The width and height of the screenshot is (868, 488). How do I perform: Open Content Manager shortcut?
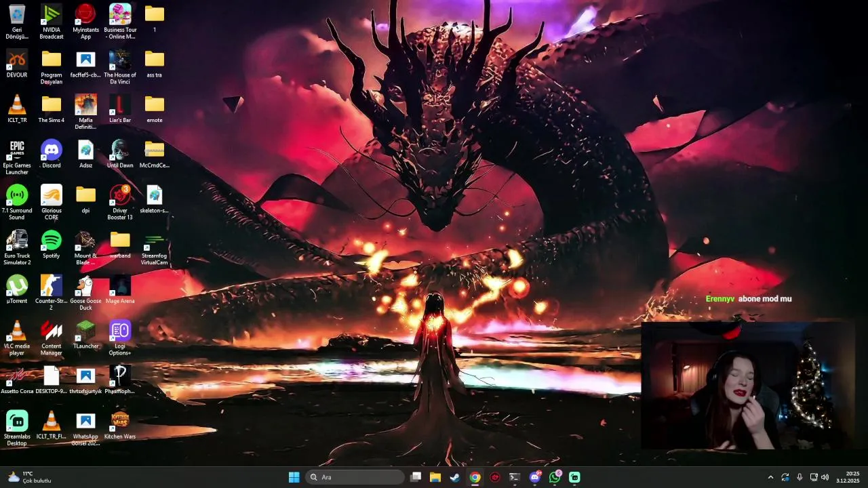52,338
